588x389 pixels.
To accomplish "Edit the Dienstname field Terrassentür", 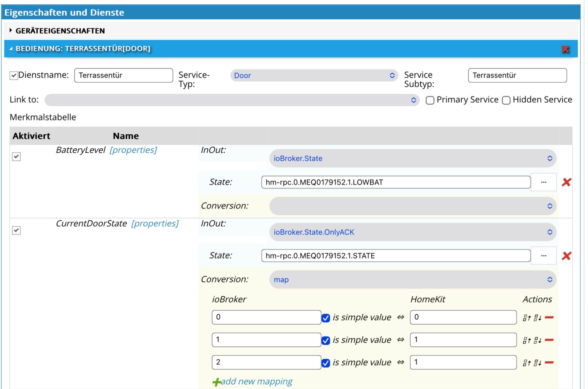I will click(x=124, y=75).
